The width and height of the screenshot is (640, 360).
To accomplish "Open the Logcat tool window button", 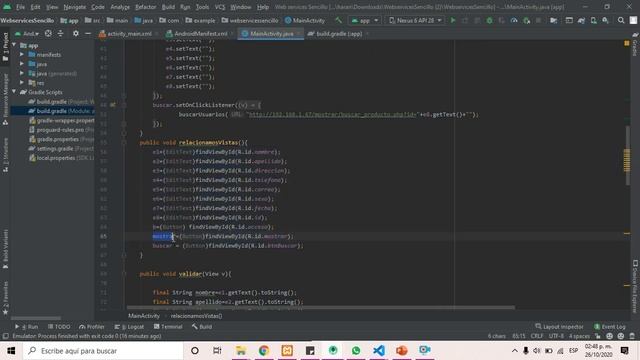I will coord(129,327).
